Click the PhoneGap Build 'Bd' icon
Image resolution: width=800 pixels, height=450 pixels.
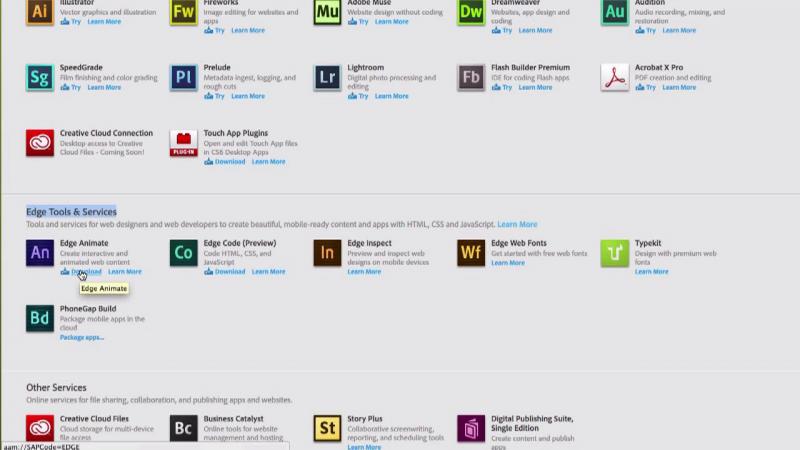40,319
